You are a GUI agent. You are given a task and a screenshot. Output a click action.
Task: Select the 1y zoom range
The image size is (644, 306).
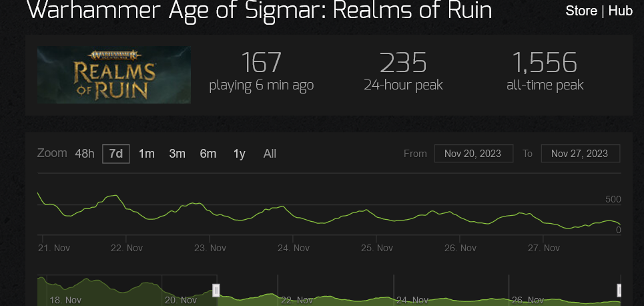239,154
